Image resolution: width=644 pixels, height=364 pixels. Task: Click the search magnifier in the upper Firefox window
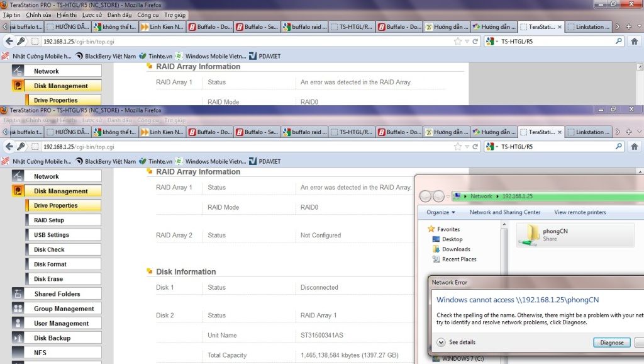coord(619,41)
